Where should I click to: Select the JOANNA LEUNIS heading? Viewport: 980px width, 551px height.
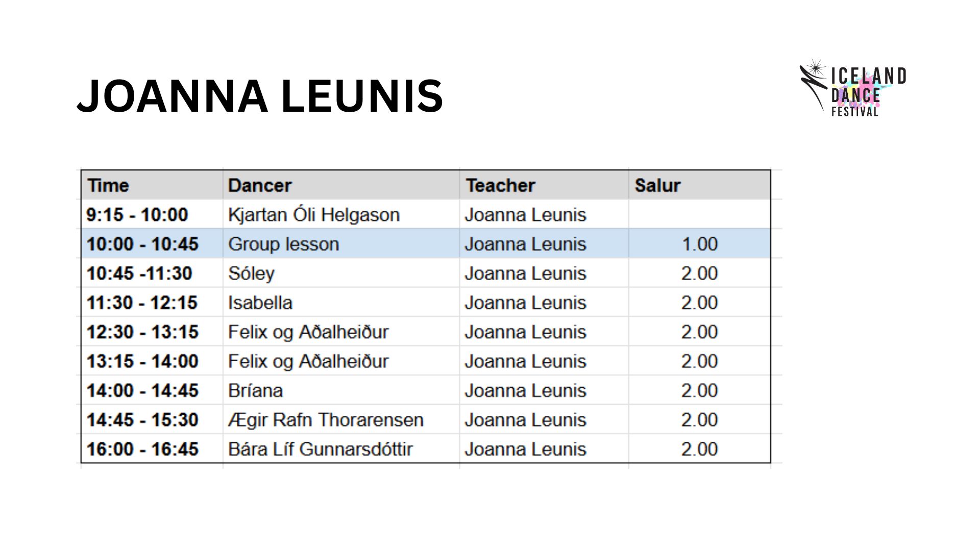pyautogui.click(x=260, y=96)
